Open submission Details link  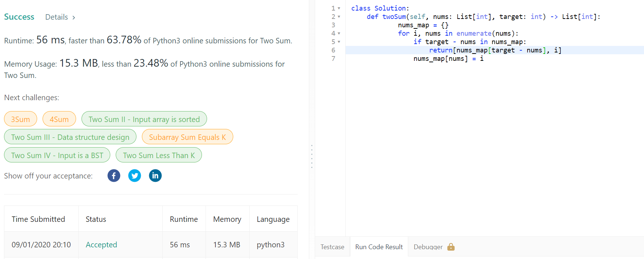[56, 17]
